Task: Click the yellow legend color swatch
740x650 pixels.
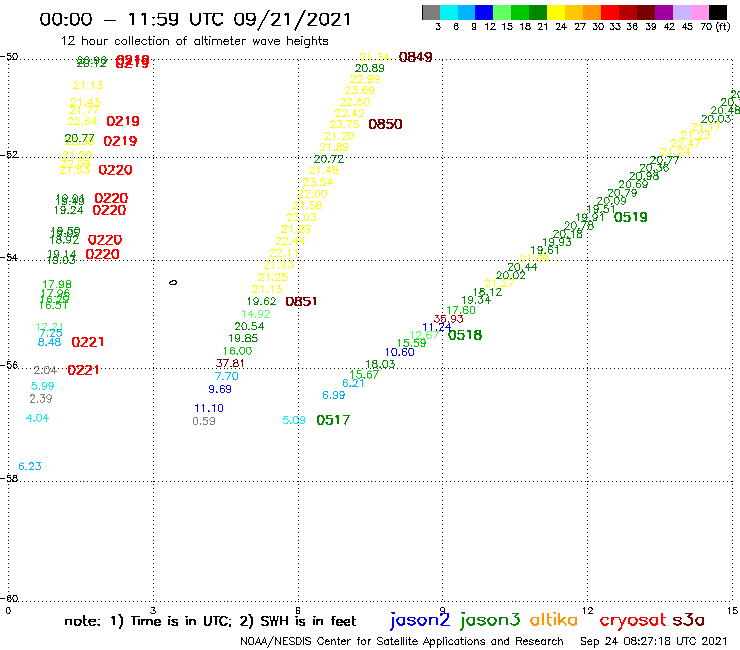Action: [x=556, y=12]
